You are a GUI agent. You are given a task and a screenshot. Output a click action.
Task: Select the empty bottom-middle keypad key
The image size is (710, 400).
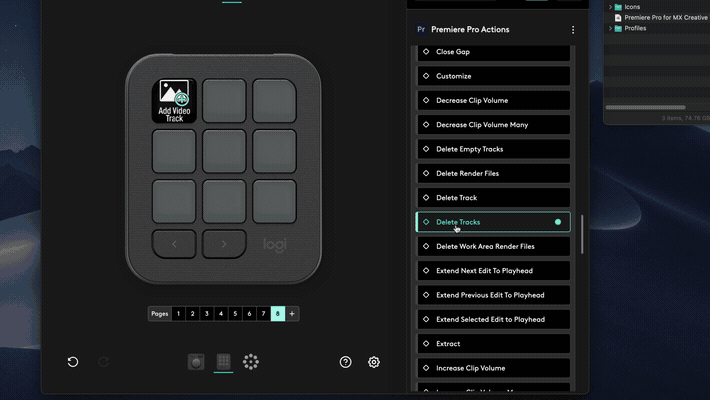[x=224, y=202]
